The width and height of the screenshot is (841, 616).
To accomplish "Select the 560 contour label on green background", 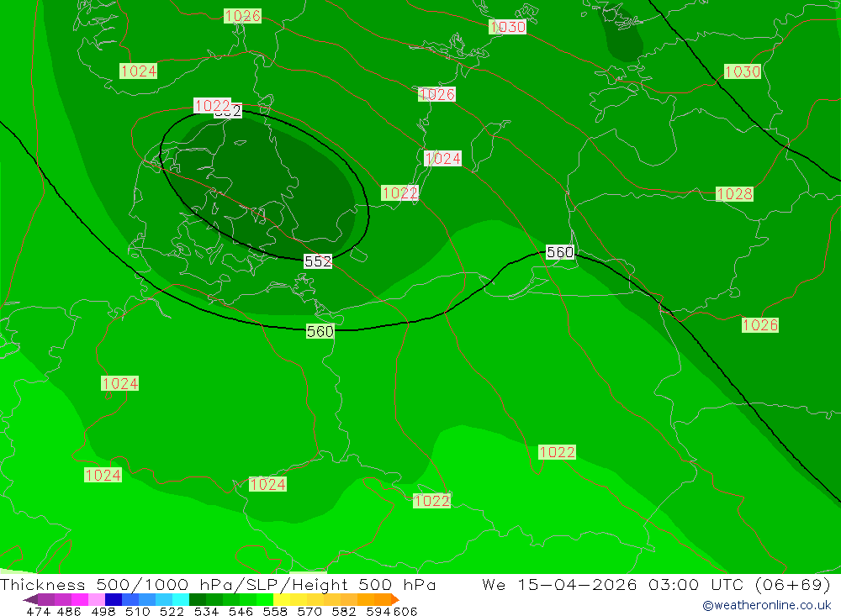I will 320,331.
